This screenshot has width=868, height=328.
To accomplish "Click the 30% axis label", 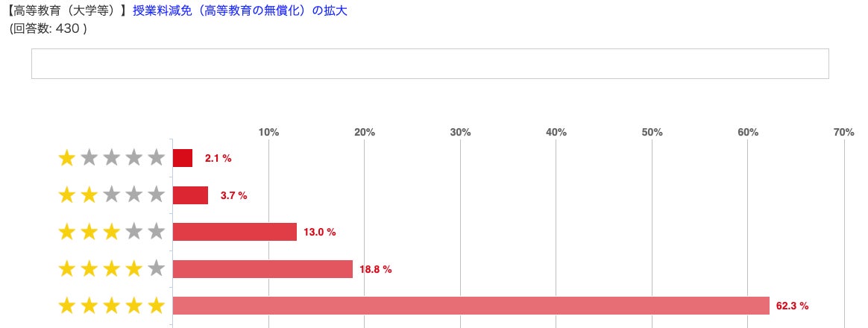I will (x=460, y=132).
